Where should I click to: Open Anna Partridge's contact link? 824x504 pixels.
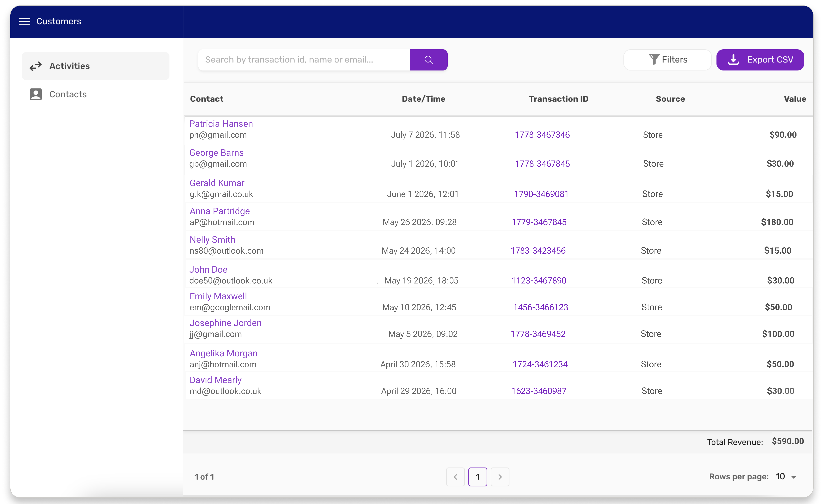point(220,211)
